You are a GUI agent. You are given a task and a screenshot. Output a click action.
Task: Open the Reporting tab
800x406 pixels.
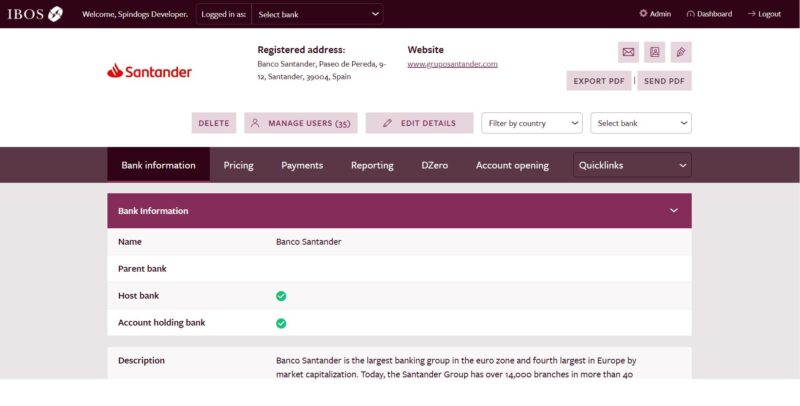(x=372, y=165)
